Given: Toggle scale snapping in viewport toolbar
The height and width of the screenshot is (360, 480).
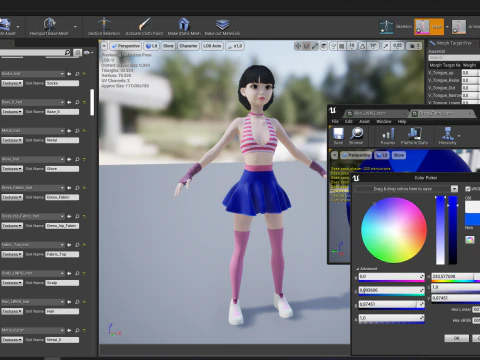Looking at the screenshot, I should pyautogui.click(x=386, y=46).
